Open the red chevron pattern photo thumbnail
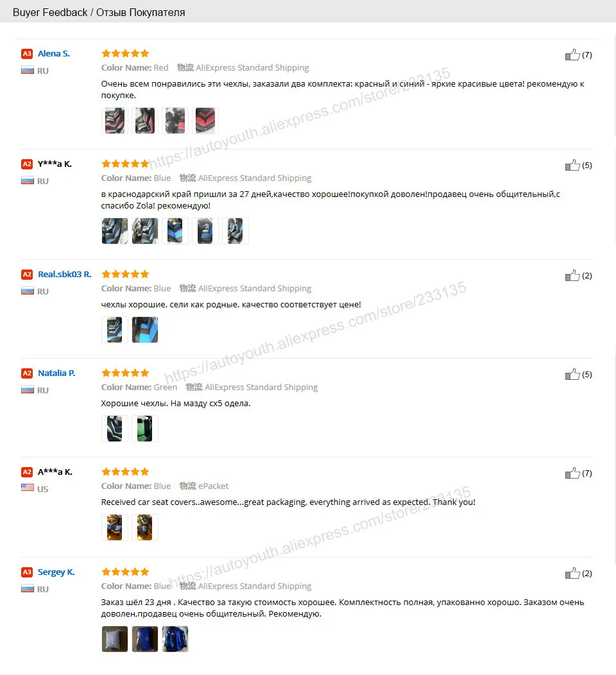 [205, 121]
